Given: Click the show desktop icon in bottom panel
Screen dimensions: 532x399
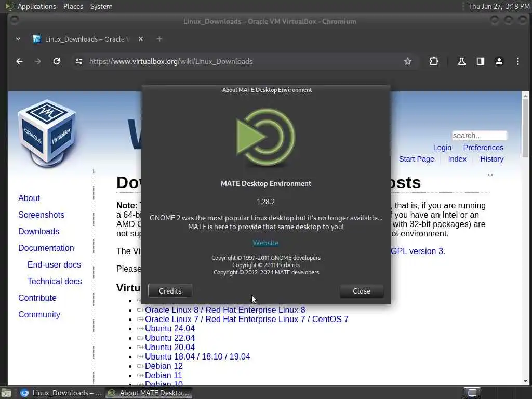Looking at the screenshot, I should tap(6, 393).
